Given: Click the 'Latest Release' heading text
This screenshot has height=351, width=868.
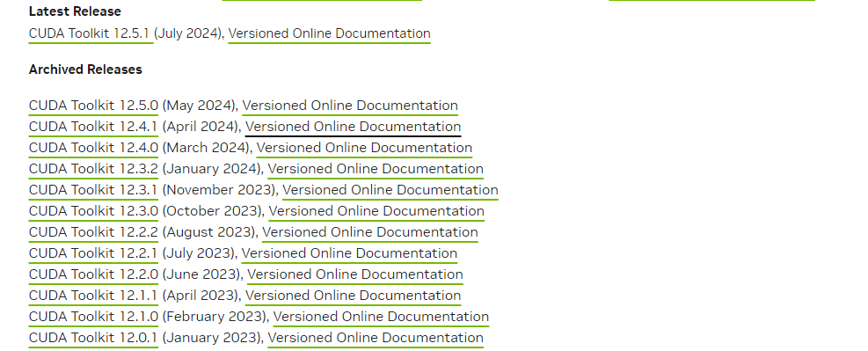Looking at the screenshot, I should pyautogui.click(x=75, y=11).
